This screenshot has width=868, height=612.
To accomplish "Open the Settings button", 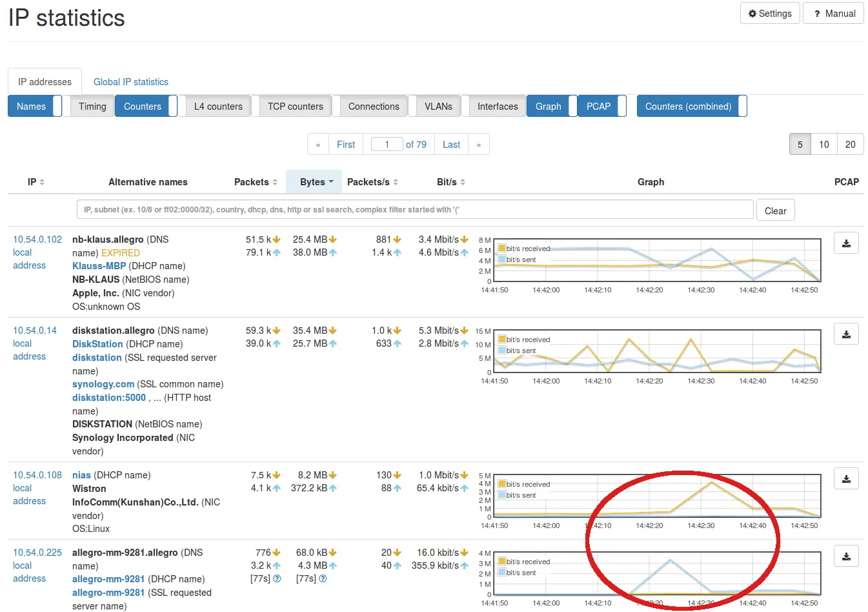I will (x=769, y=14).
